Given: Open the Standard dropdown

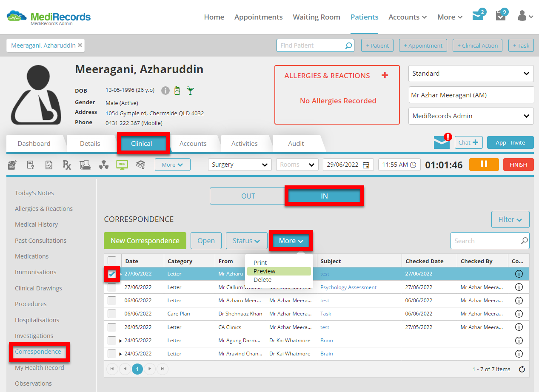Looking at the screenshot, I should point(471,74).
